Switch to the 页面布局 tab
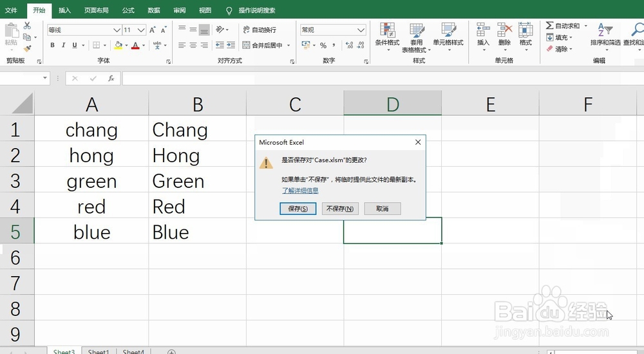The width and height of the screenshot is (644, 354). pos(97,10)
